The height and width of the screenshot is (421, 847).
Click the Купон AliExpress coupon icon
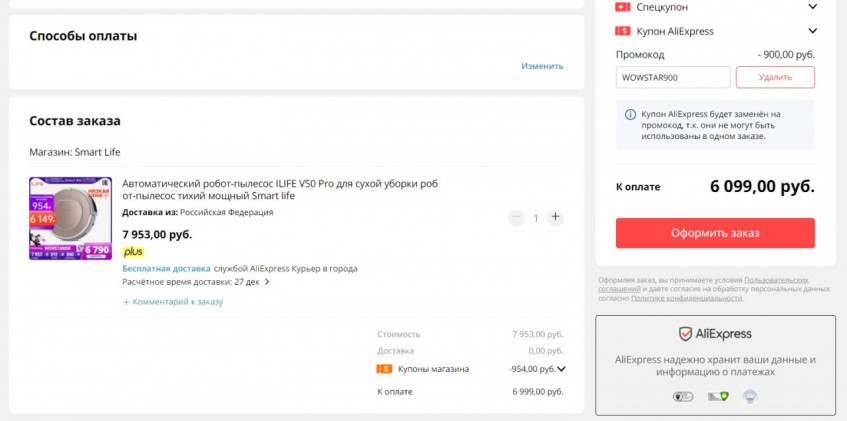tap(622, 31)
